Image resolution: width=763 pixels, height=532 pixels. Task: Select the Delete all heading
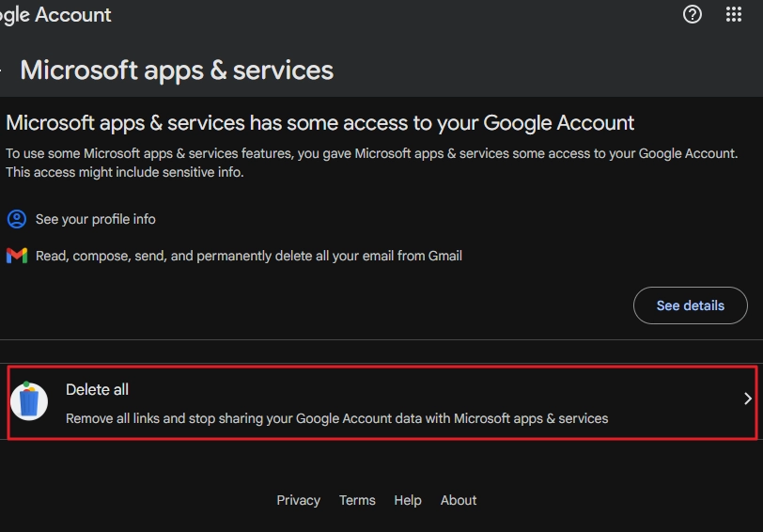(x=97, y=389)
